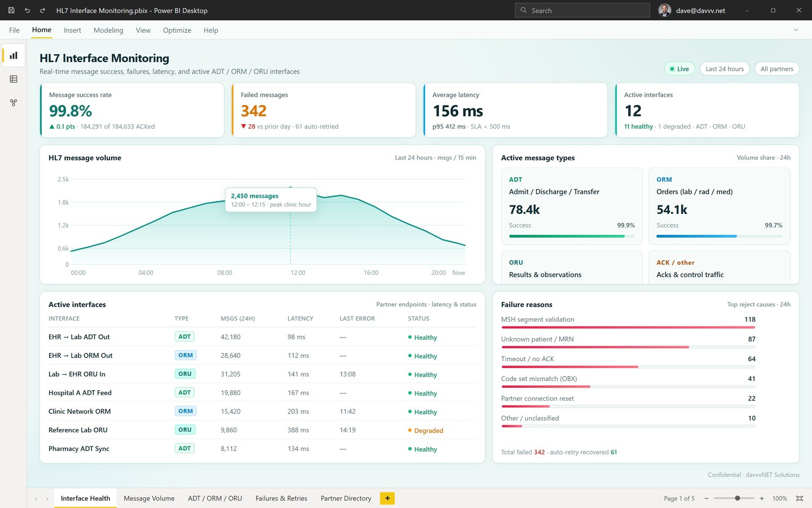Screen dimensions: 812x508
Task: Select the Reference Lab ORU row
Action: point(262,430)
